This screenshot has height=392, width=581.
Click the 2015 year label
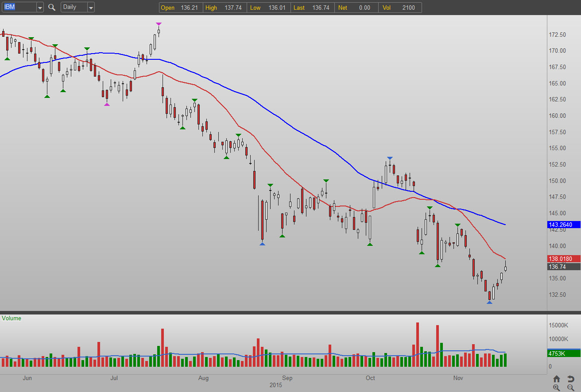pos(276,385)
